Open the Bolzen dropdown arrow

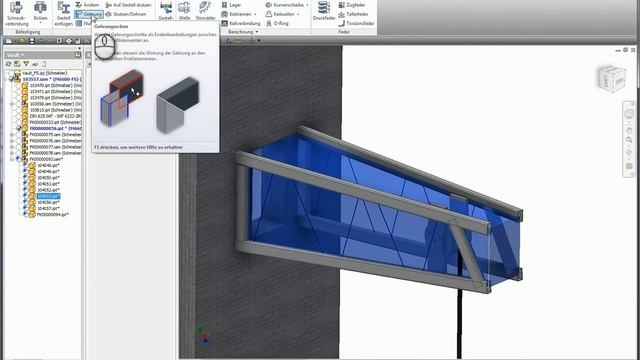(x=40, y=23)
